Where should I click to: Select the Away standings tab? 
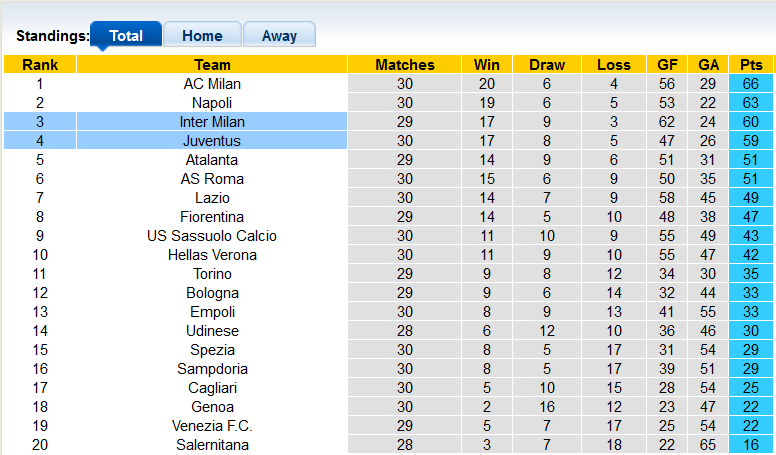(279, 35)
